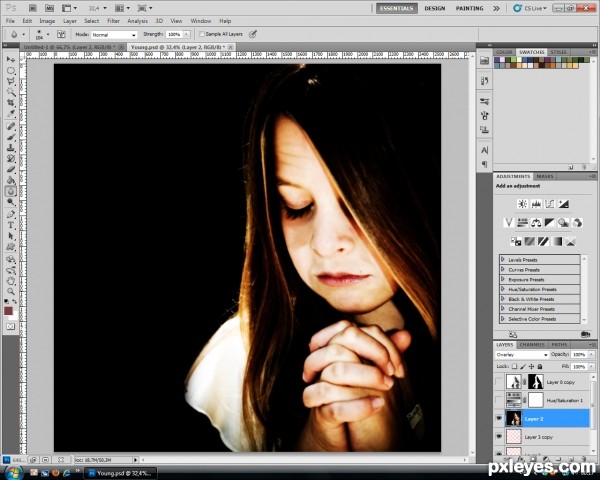Select the Move tool

11,59
